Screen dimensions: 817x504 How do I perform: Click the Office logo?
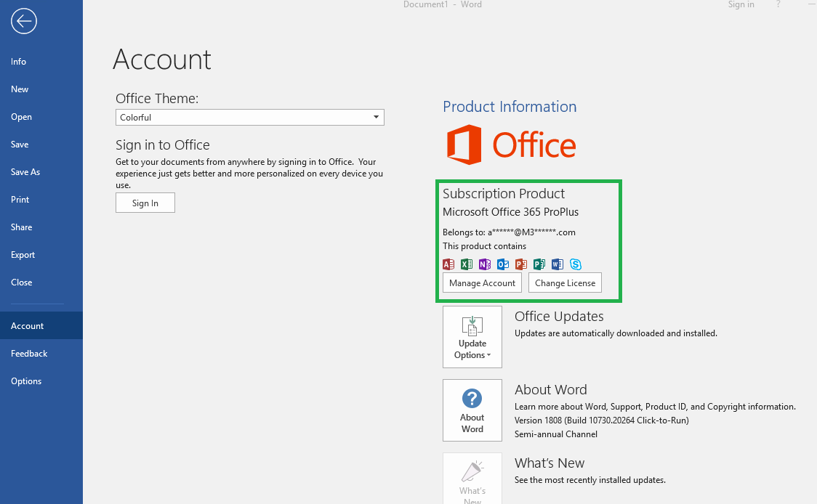tap(511, 145)
